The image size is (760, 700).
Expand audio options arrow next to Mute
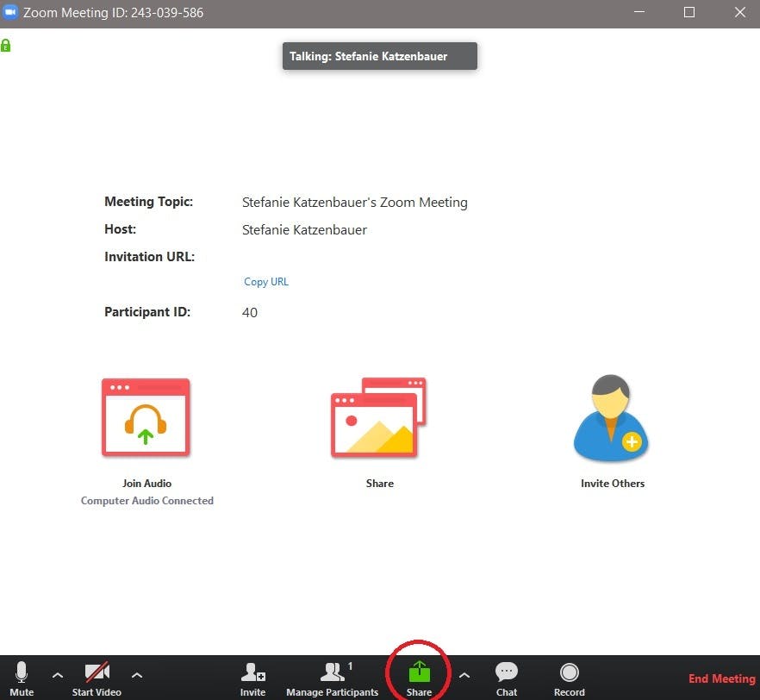coord(58,675)
